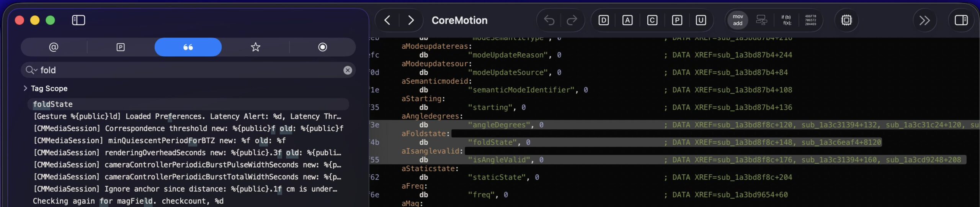
Task: Expand the Tag Scope section
Action: point(25,89)
